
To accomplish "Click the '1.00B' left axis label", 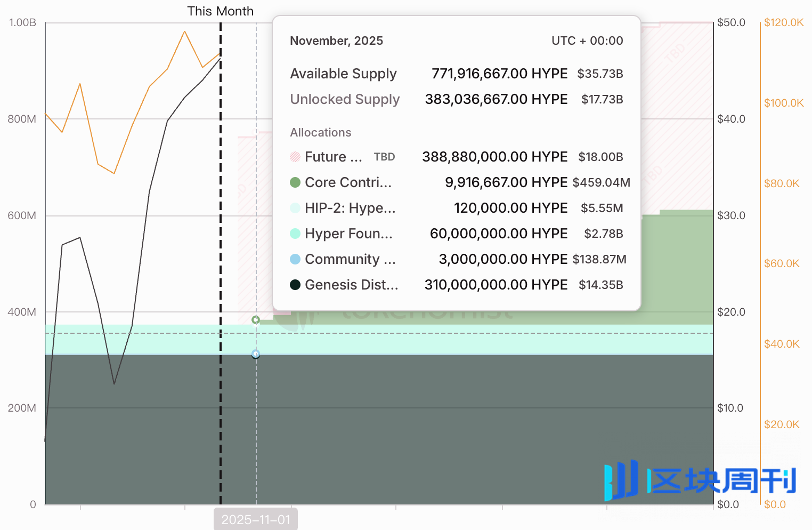I will 22,22.
